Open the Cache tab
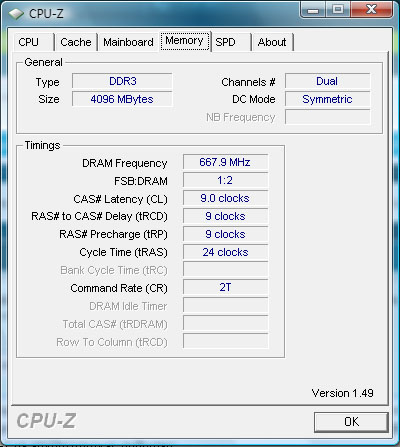Viewport: 400px width, 447px height. pyautogui.click(x=76, y=42)
